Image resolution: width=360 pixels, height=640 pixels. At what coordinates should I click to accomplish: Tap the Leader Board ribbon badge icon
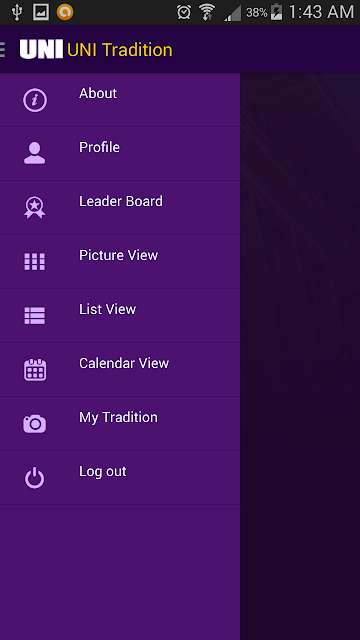[x=35, y=207]
